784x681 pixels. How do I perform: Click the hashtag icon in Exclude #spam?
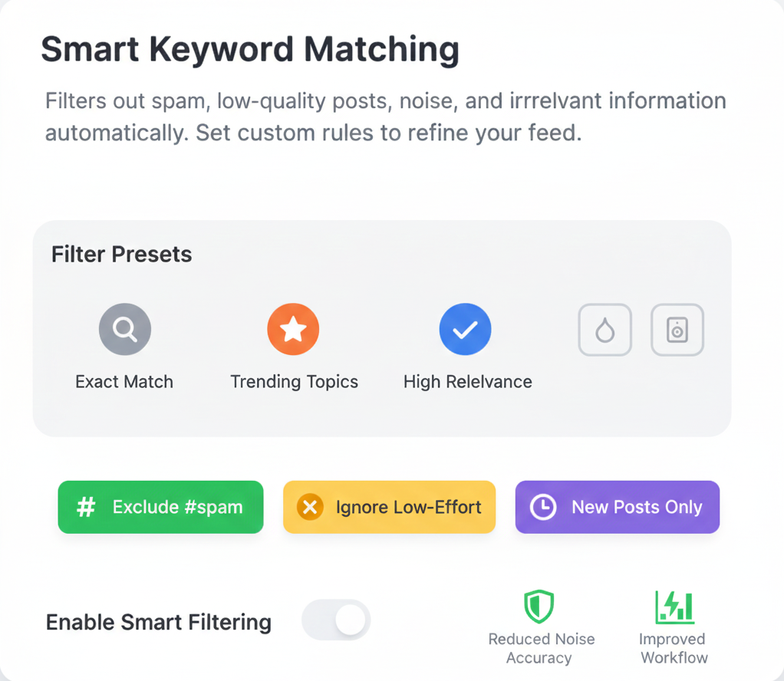[x=87, y=506]
